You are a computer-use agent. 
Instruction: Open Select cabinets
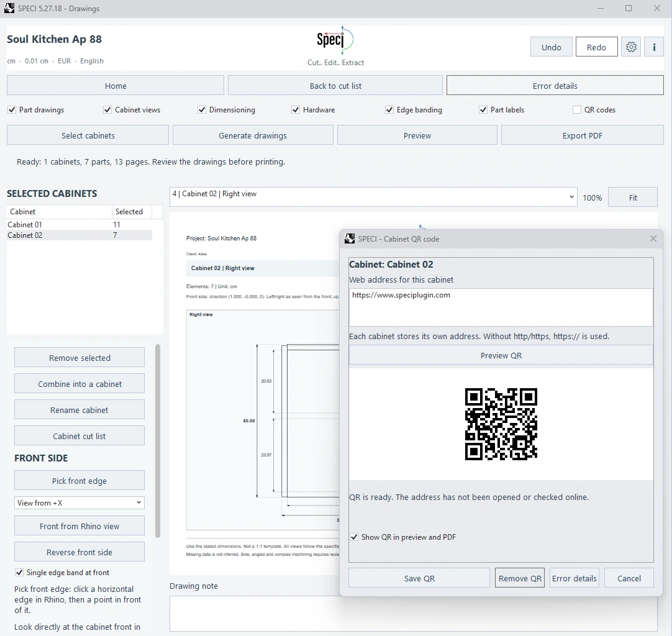pyautogui.click(x=88, y=135)
